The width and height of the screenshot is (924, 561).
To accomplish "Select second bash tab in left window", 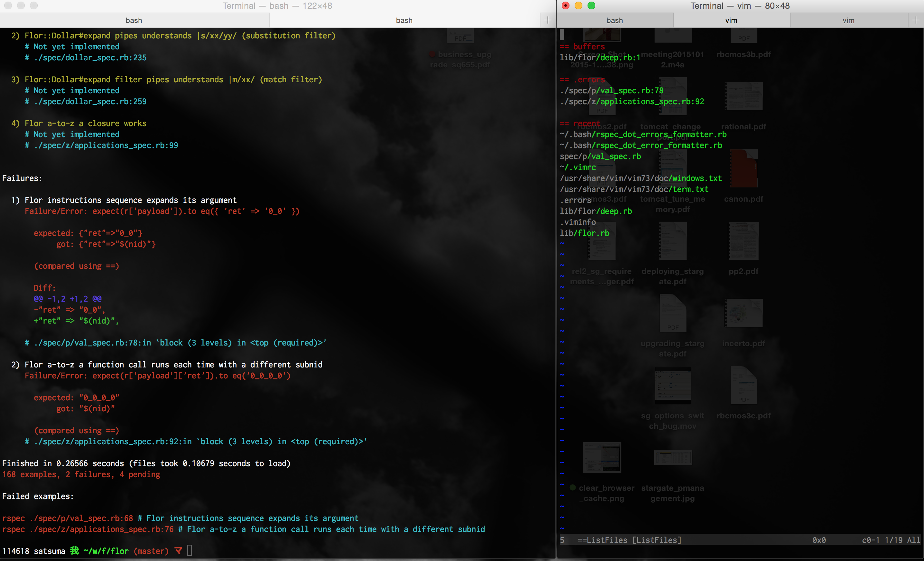I will coord(404,20).
